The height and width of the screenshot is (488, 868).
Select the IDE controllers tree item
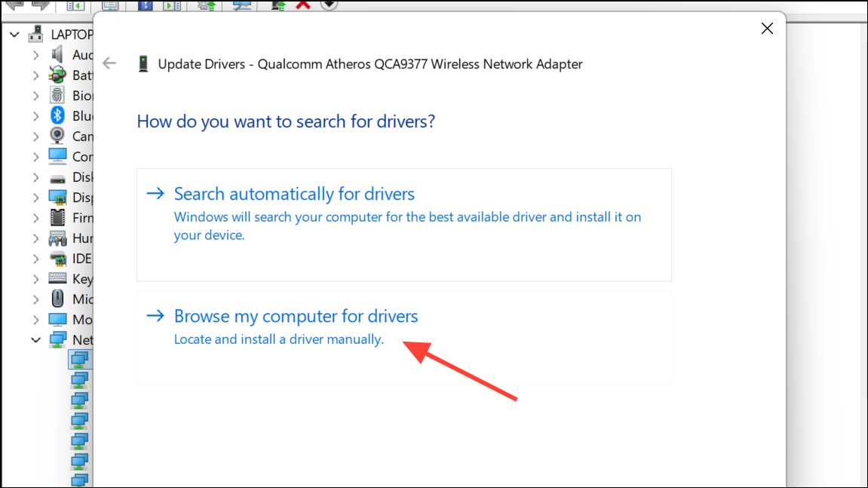click(x=81, y=258)
